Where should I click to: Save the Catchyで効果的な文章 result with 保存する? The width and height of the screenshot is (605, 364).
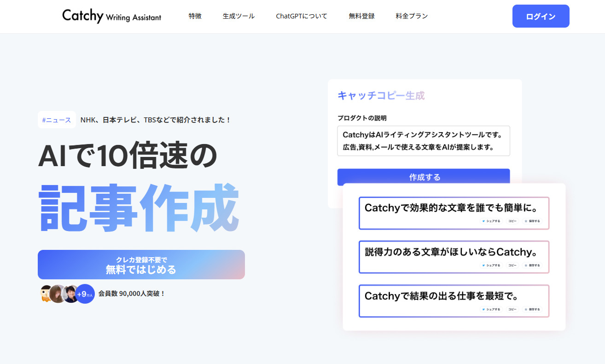pyautogui.click(x=532, y=221)
